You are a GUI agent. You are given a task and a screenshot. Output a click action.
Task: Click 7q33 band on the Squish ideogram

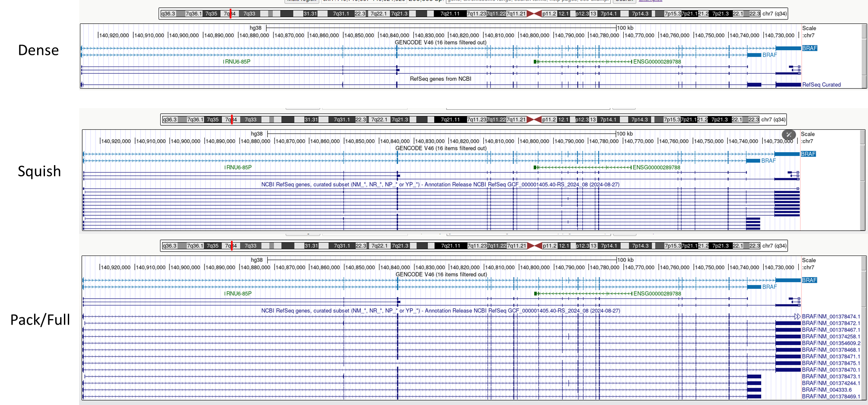coord(251,120)
